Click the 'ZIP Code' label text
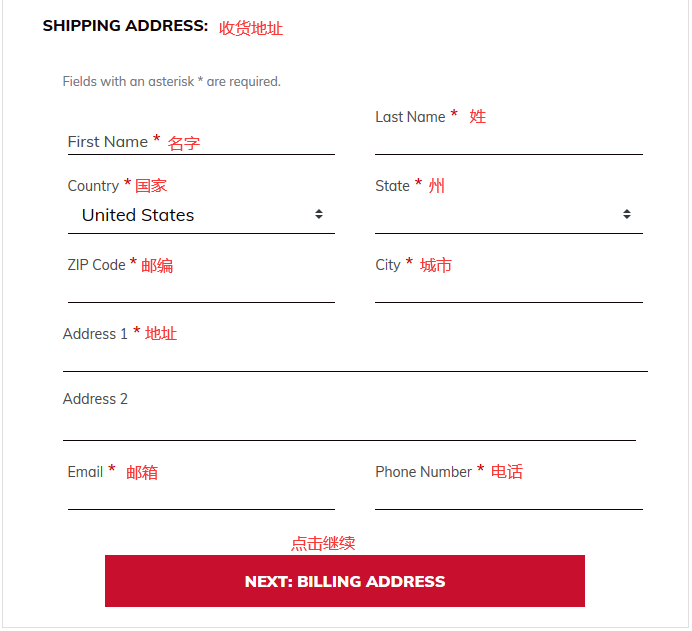The width and height of the screenshot is (692, 631). tap(96, 265)
